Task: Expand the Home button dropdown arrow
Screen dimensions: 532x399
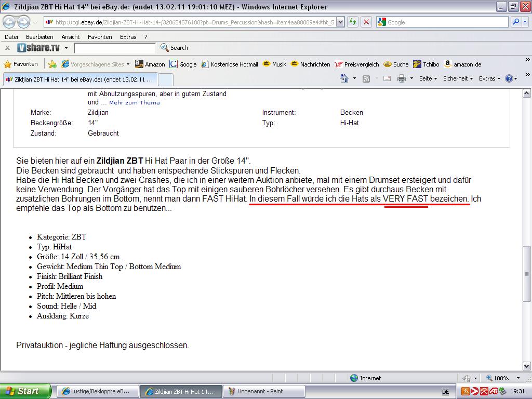Action: point(354,78)
